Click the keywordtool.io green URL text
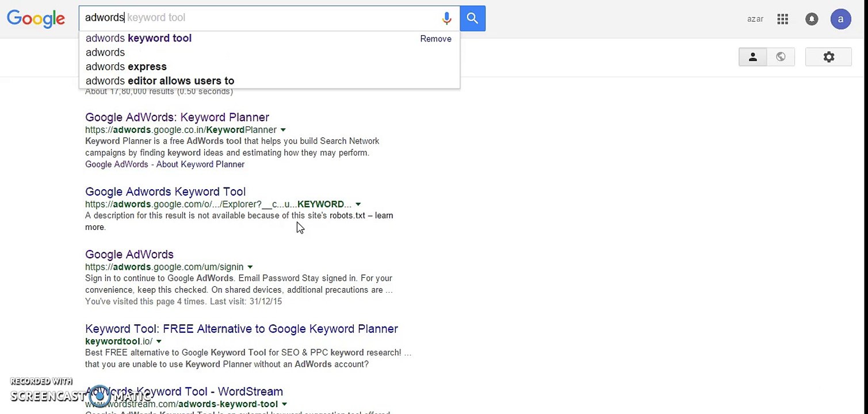868x414 pixels. coord(118,342)
